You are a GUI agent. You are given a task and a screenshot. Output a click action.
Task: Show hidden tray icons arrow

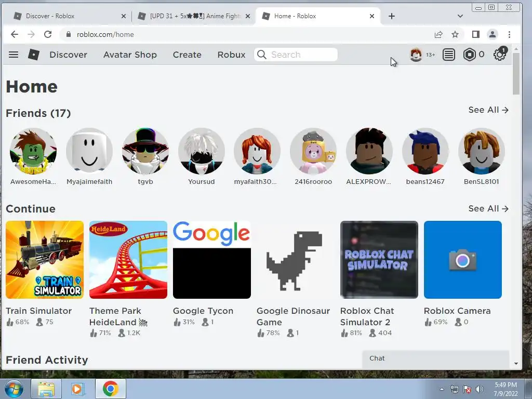tap(442, 389)
